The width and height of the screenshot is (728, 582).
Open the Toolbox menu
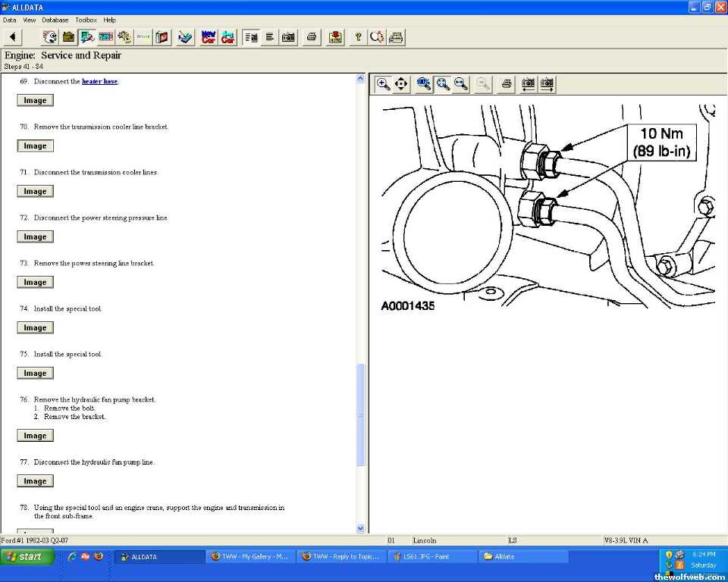click(86, 20)
